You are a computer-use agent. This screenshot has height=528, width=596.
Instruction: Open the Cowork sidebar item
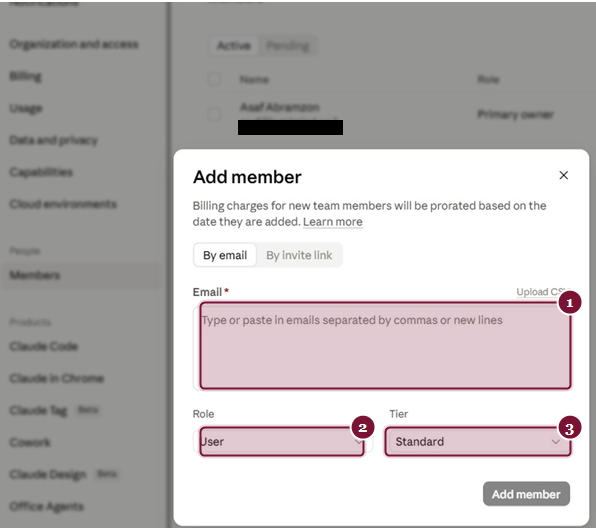[x=30, y=442]
